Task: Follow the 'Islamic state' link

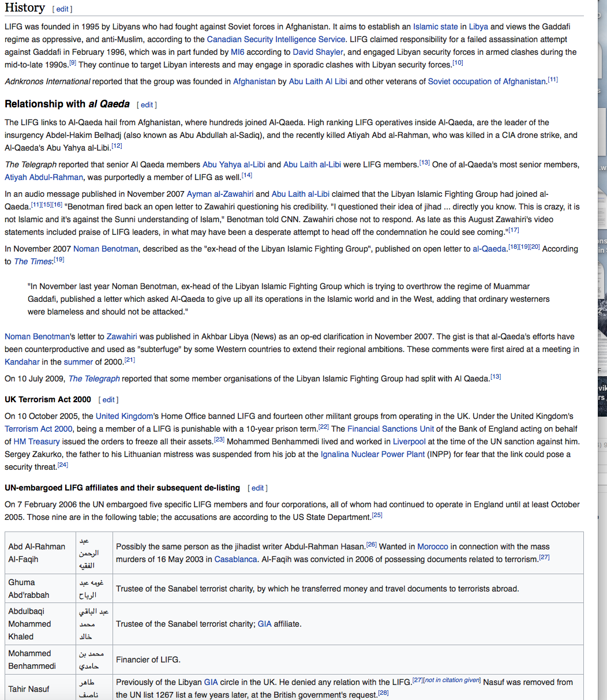Action: click(436, 27)
